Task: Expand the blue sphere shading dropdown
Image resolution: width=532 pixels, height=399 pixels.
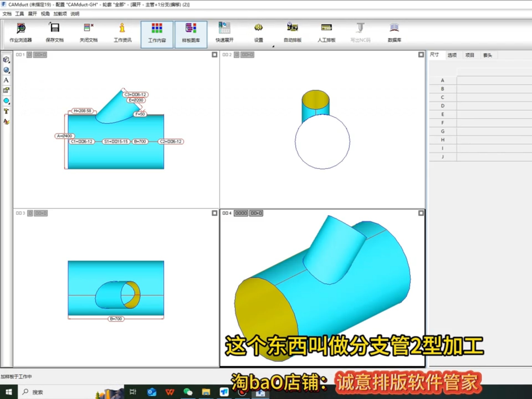Action: tap(9, 72)
